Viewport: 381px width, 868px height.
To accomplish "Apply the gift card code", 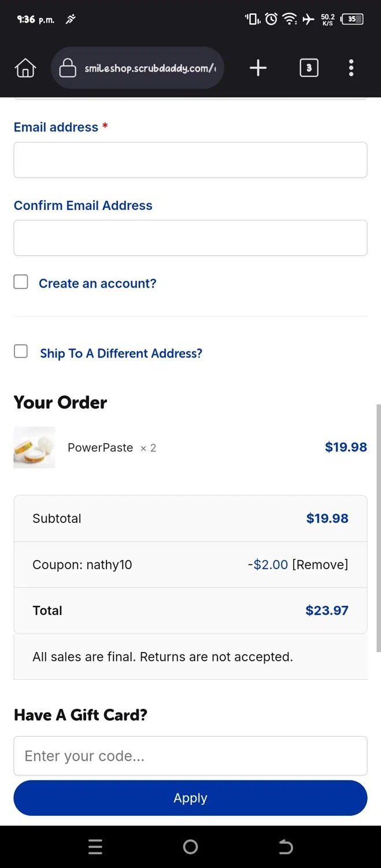I will (x=190, y=798).
